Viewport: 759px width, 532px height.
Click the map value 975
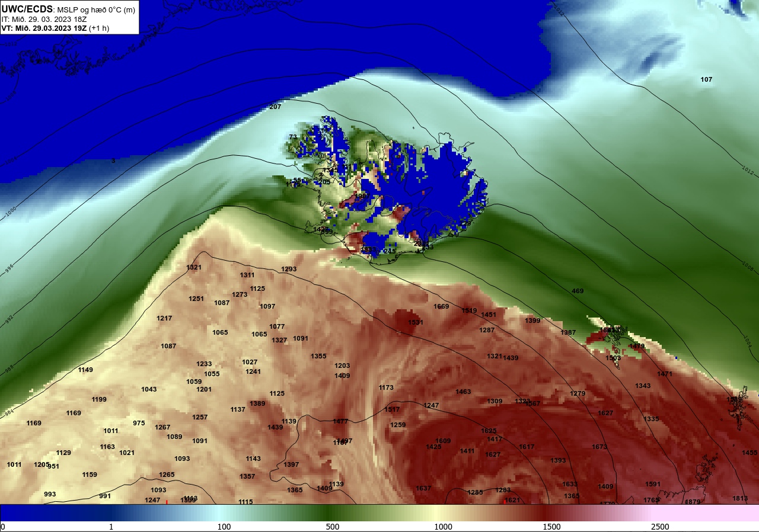(x=139, y=423)
